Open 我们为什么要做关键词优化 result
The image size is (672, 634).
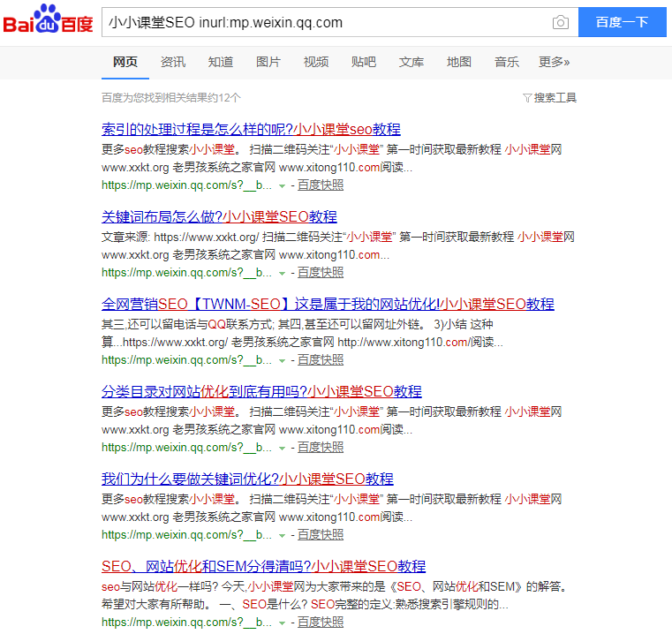click(248, 479)
